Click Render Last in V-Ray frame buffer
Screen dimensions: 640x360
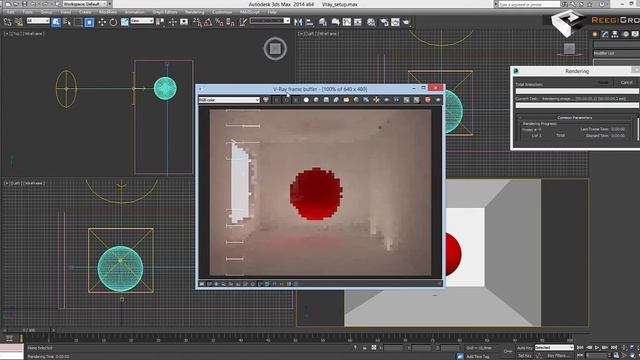[438, 100]
